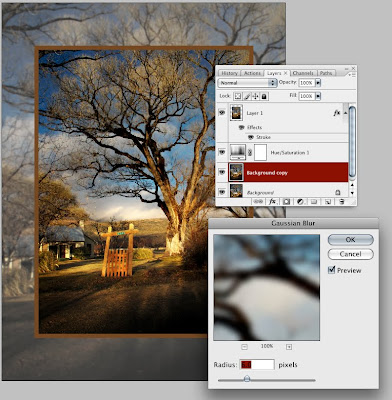The width and height of the screenshot is (392, 400).
Task: Toggle lock transparent pixels icon
Action: click(x=238, y=96)
